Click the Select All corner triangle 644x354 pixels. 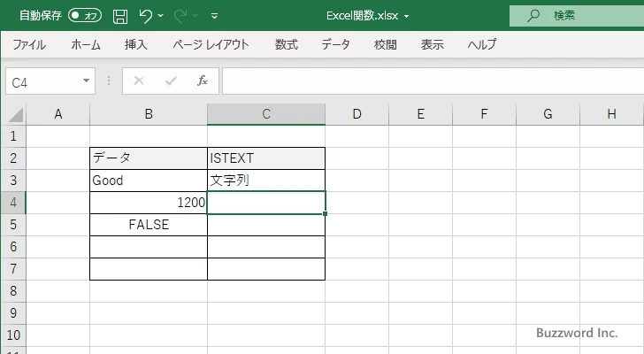[x=16, y=114]
